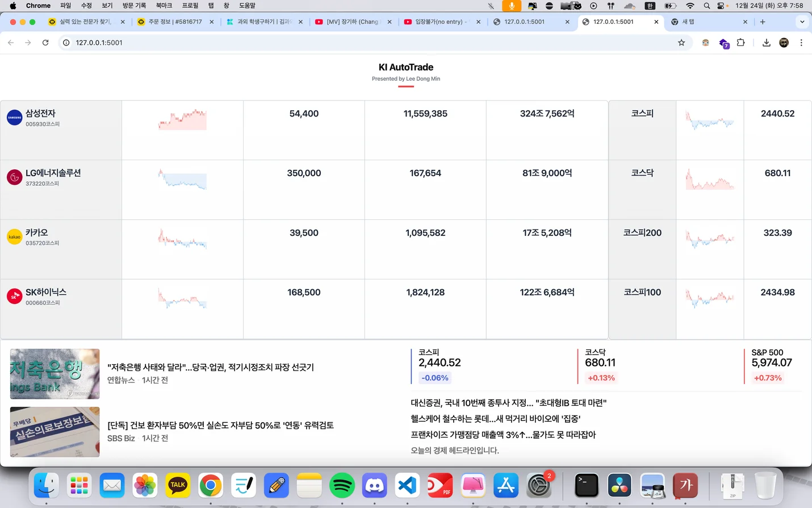The width and height of the screenshot is (812, 508).
Task: Open Terminal from the dock
Action: (587, 485)
